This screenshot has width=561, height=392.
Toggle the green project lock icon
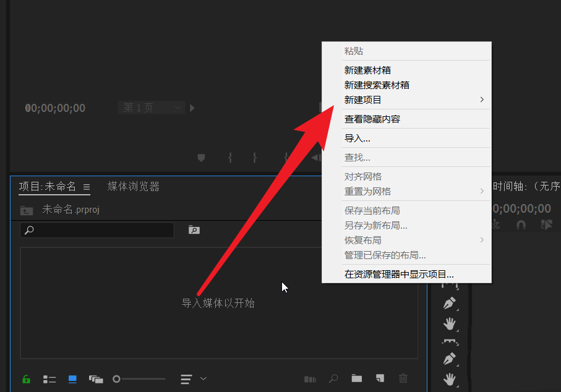click(x=26, y=378)
